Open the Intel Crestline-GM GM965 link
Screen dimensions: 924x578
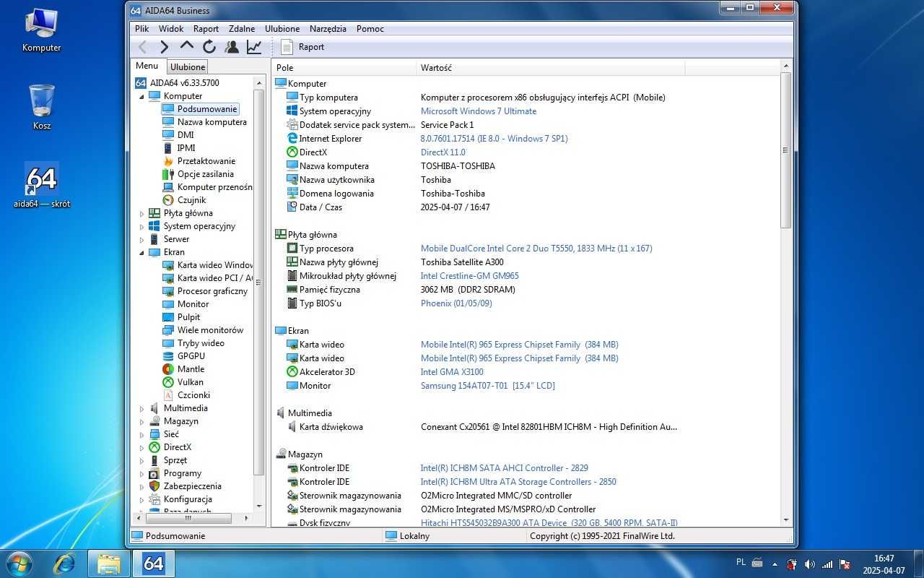(470, 276)
